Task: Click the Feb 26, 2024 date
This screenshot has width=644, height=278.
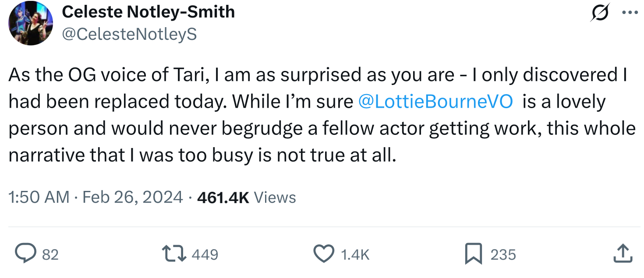Action: click(x=133, y=197)
